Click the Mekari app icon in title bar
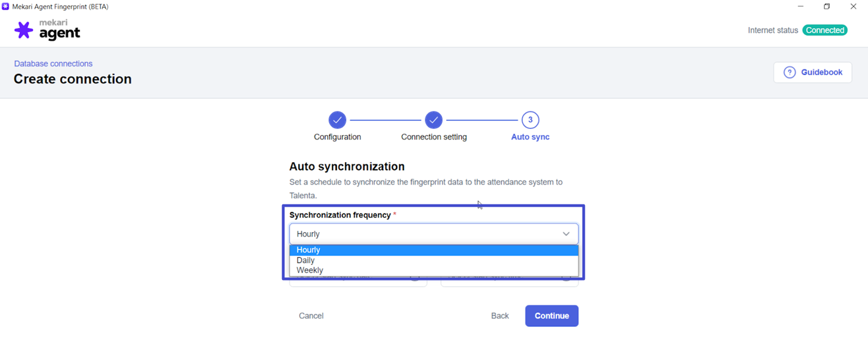This screenshot has width=868, height=350. coord(6,7)
